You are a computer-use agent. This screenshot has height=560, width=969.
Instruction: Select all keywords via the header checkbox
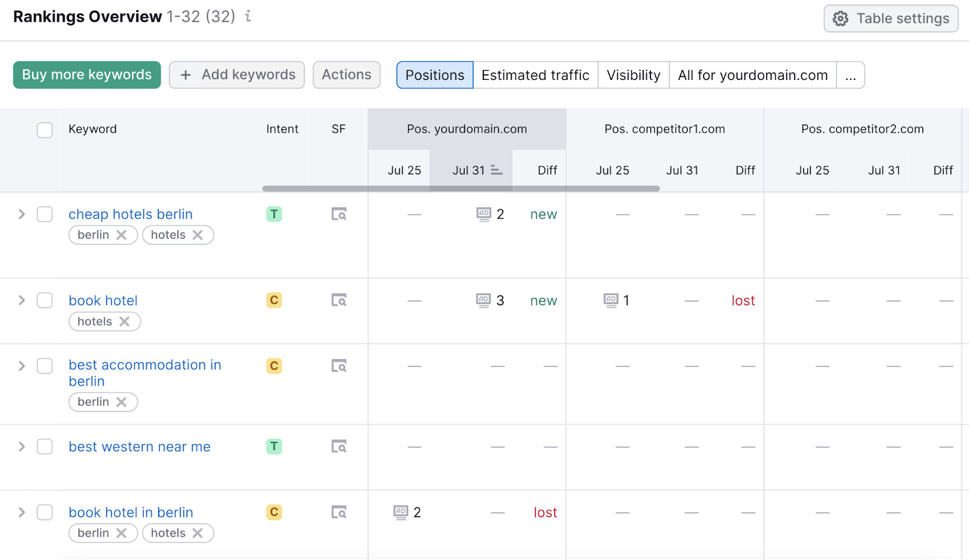click(45, 130)
